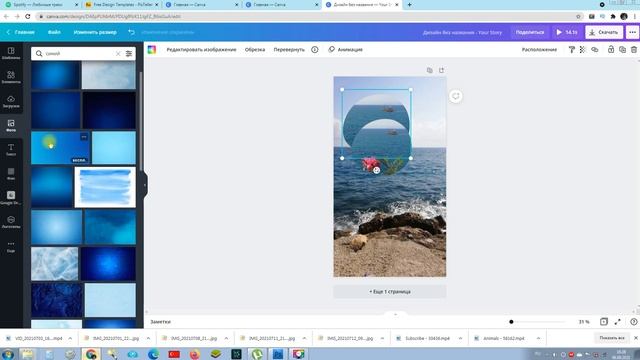Open Изменить размер (Resize) menu
Image resolution: width=640 pixels, height=360 pixels.
click(95, 32)
